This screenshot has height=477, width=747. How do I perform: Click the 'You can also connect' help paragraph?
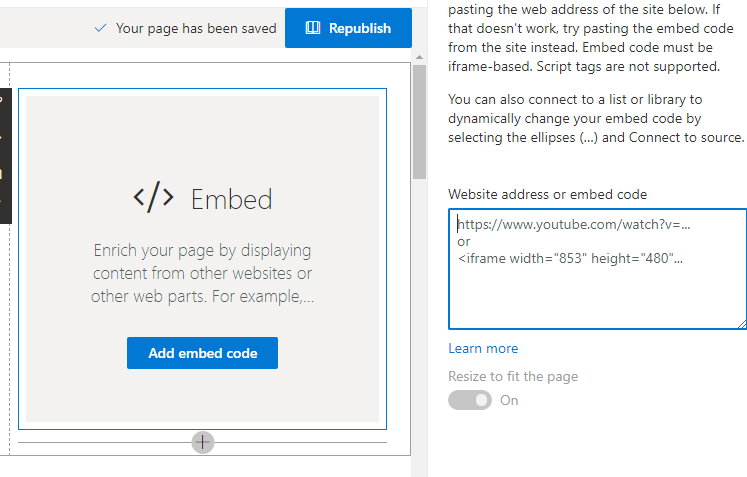(x=596, y=119)
